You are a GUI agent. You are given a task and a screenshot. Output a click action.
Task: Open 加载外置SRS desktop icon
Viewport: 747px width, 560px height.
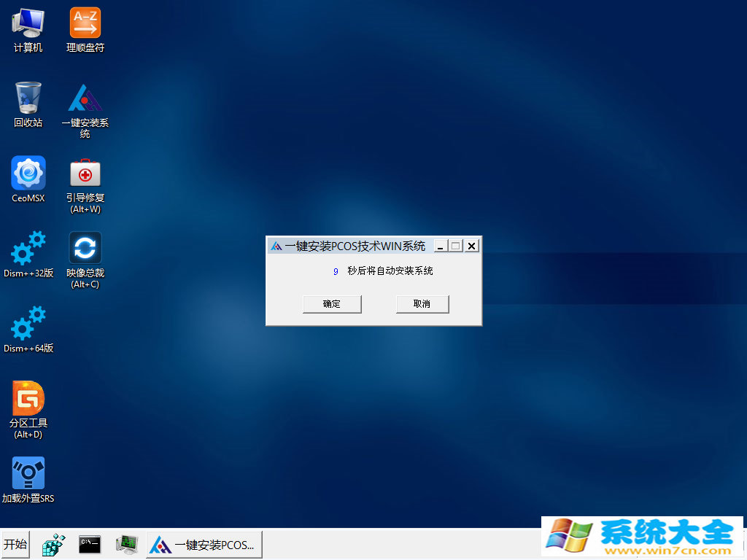point(28,474)
